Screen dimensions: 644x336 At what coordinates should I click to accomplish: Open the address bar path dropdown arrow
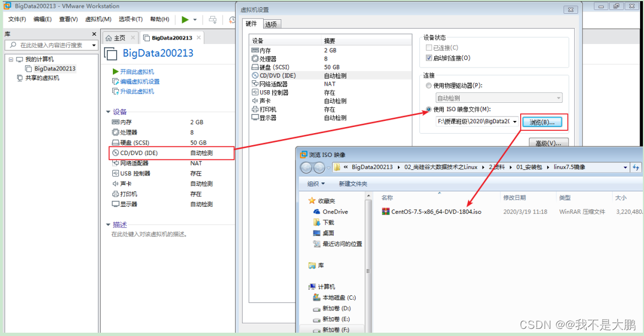tap(625, 167)
